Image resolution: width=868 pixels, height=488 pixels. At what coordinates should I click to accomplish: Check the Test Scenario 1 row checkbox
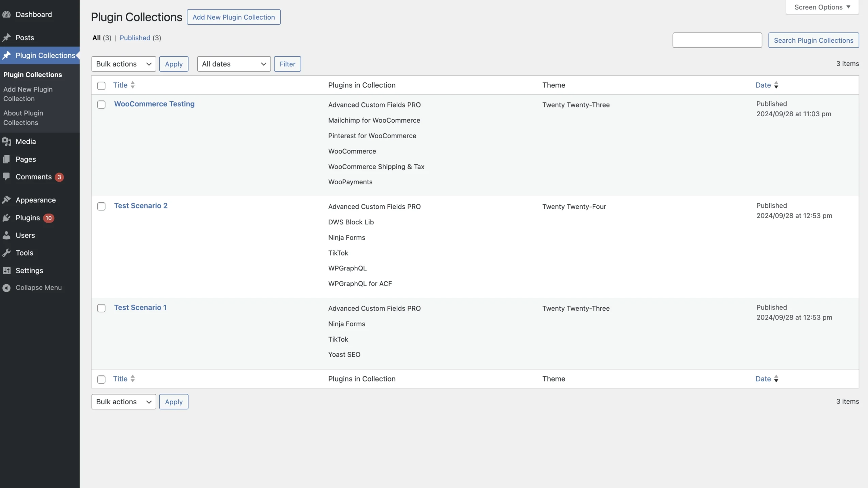click(x=101, y=308)
